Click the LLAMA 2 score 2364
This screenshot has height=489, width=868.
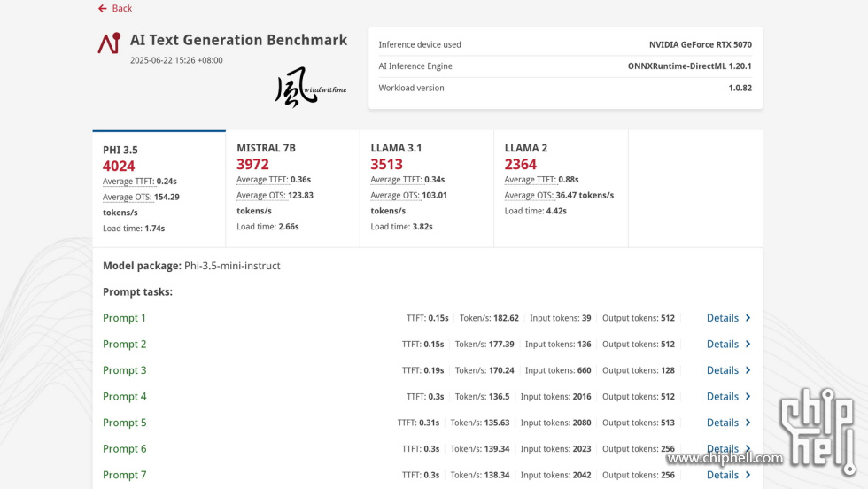(x=521, y=165)
